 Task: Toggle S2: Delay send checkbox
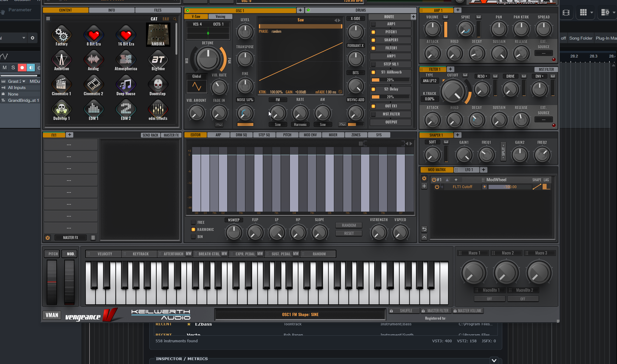pos(373,89)
